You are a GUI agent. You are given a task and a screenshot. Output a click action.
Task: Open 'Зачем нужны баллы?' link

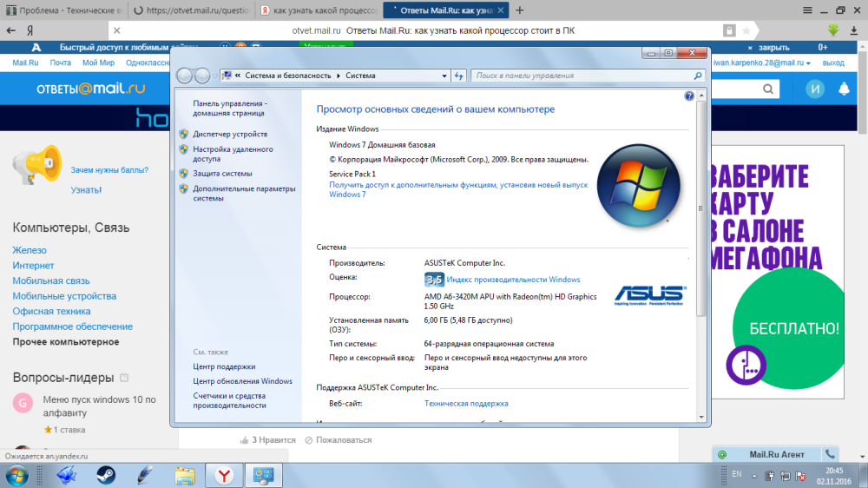[x=109, y=170]
